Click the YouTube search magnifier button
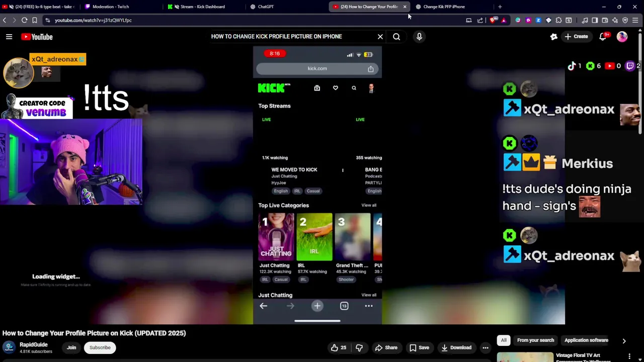The width and height of the screenshot is (644, 362). pyautogui.click(x=396, y=37)
